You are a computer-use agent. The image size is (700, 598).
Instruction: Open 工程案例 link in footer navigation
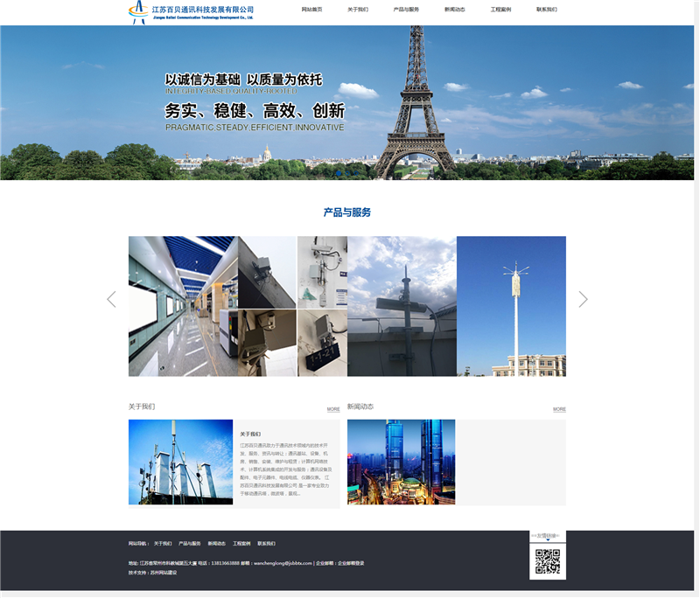(241, 544)
